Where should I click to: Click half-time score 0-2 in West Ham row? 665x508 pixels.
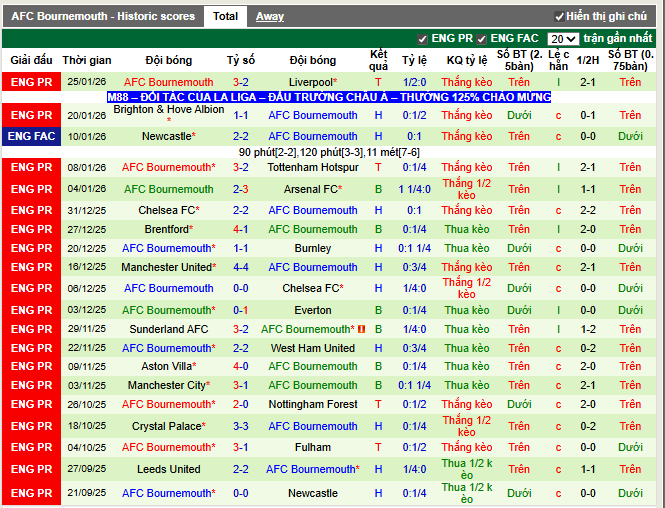pyautogui.click(x=587, y=348)
